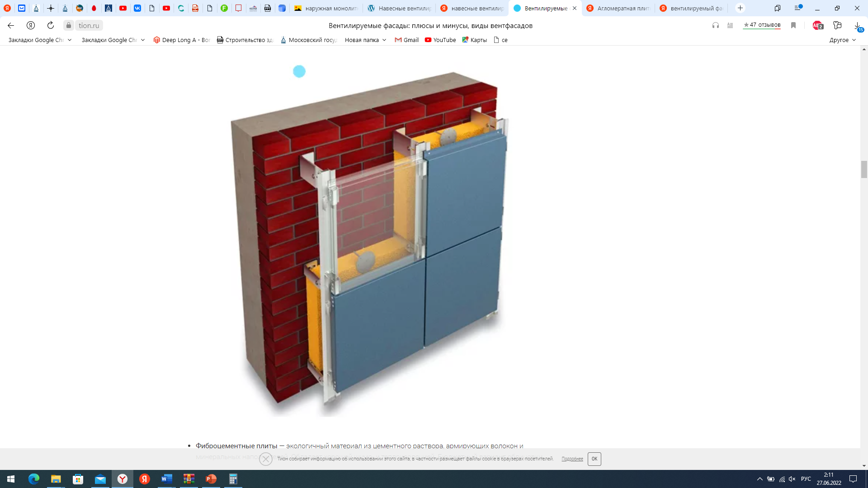Open Yandex home via the Я button
Image resolution: width=868 pixels, height=488 pixels.
tap(31, 26)
